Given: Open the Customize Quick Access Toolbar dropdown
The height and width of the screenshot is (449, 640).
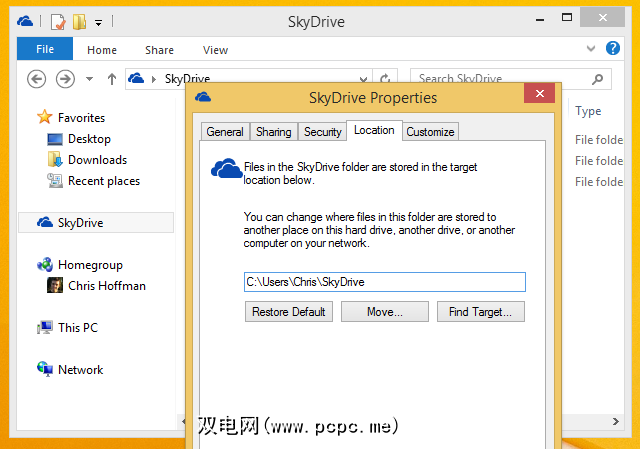Looking at the screenshot, I should (98, 22).
